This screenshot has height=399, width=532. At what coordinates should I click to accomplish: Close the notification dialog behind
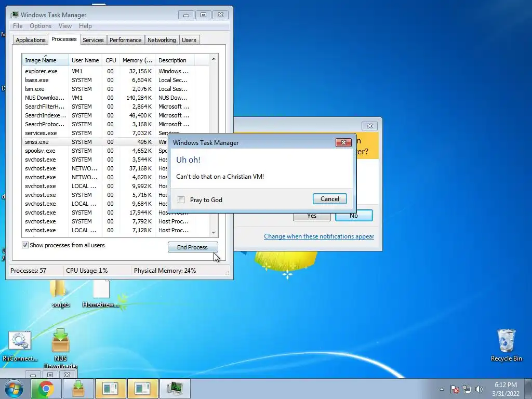click(x=369, y=126)
